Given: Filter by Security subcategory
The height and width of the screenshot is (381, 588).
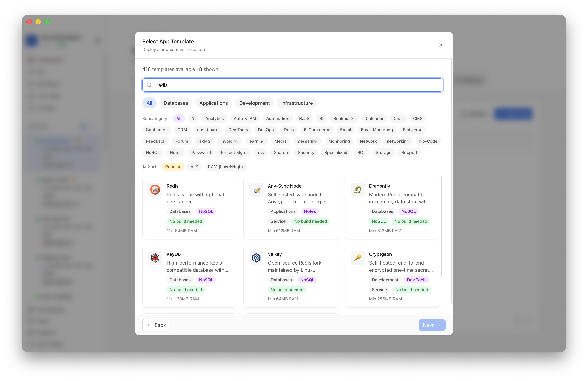Looking at the screenshot, I should click(x=306, y=152).
